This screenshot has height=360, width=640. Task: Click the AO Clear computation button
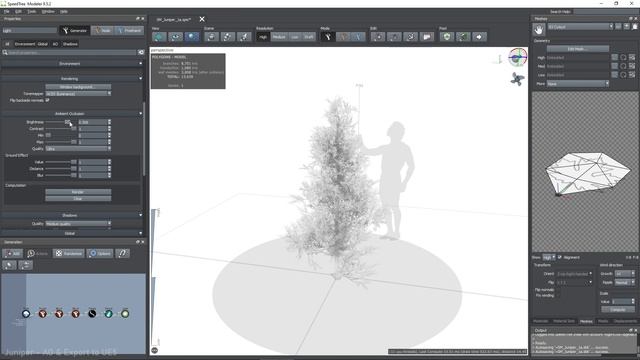pyautogui.click(x=78, y=199)
